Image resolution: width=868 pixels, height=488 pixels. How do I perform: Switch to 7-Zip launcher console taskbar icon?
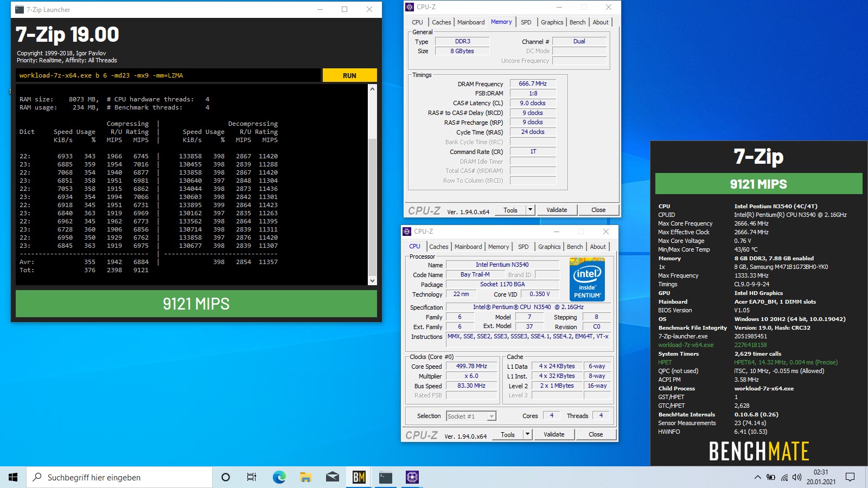tap(386, 477)
